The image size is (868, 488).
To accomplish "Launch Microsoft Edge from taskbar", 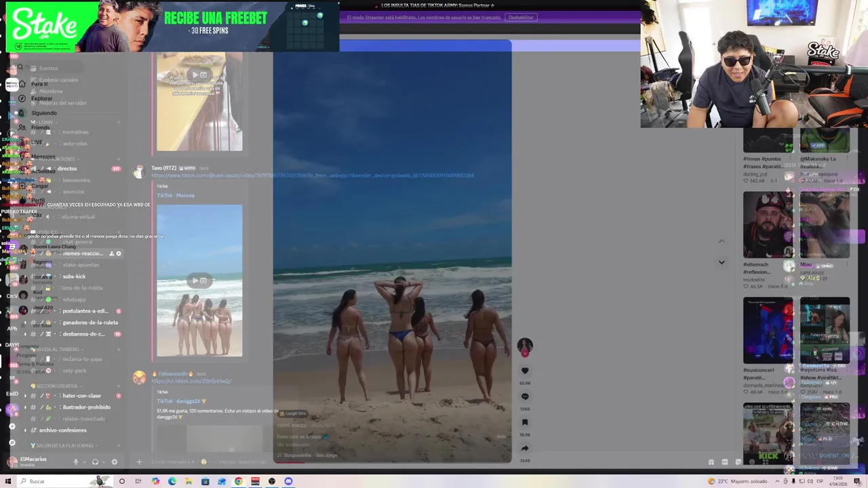I will click(x=172, y=481).
